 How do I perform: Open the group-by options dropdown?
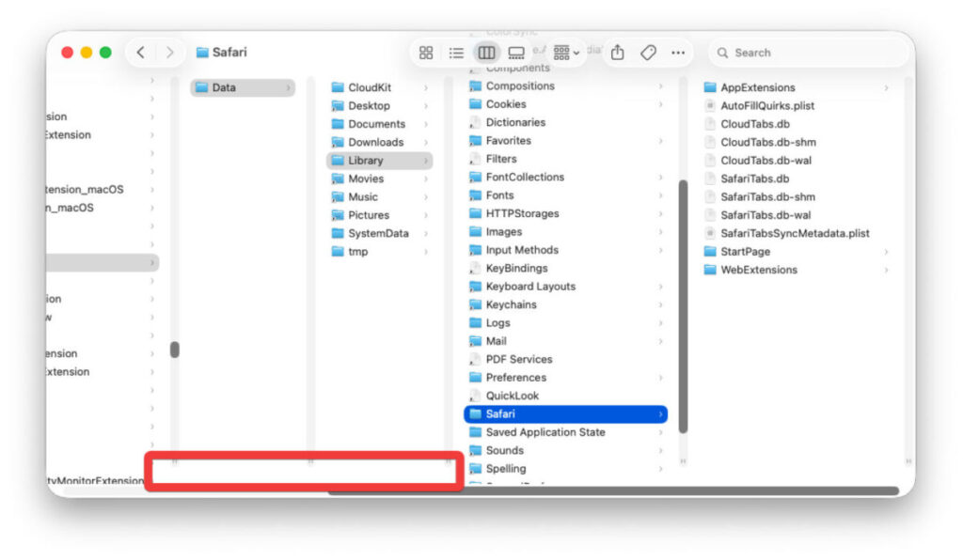pos(565,53)
